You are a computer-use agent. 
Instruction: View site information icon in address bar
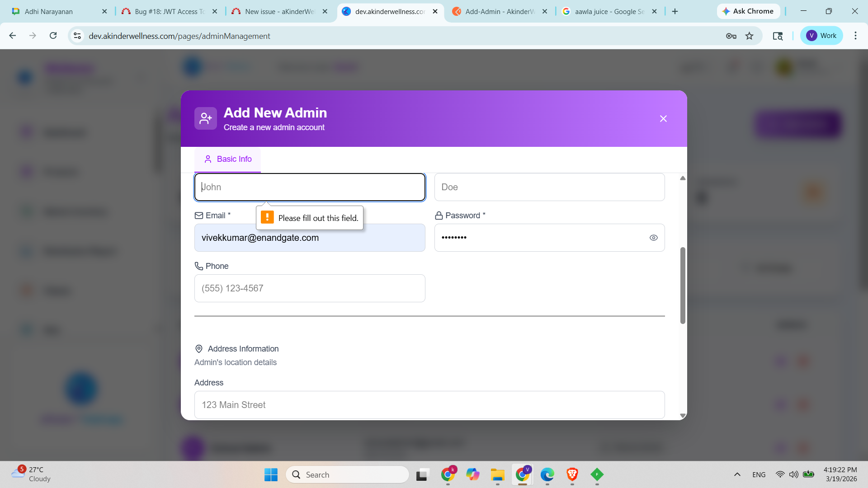[x=77, y=36]
